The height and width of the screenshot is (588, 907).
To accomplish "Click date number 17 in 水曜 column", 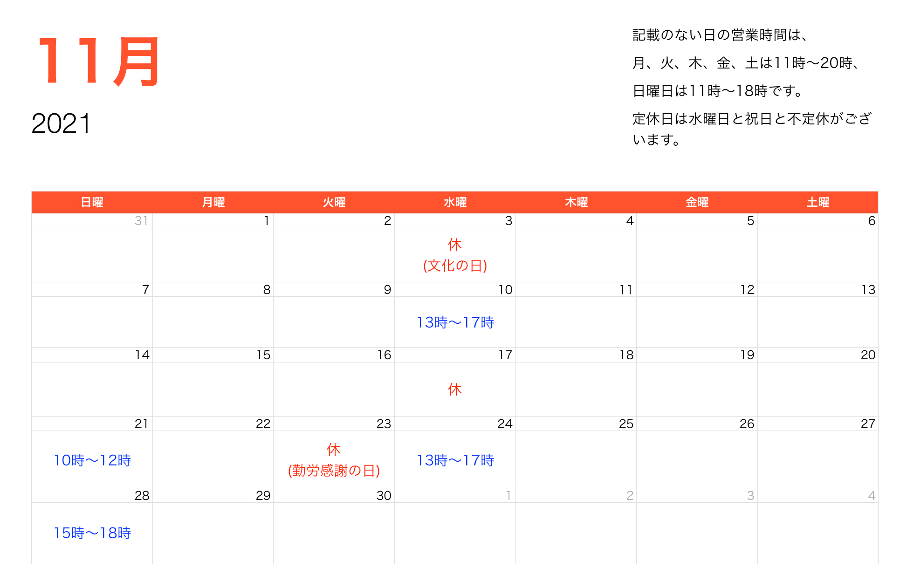I will [505, 355].
